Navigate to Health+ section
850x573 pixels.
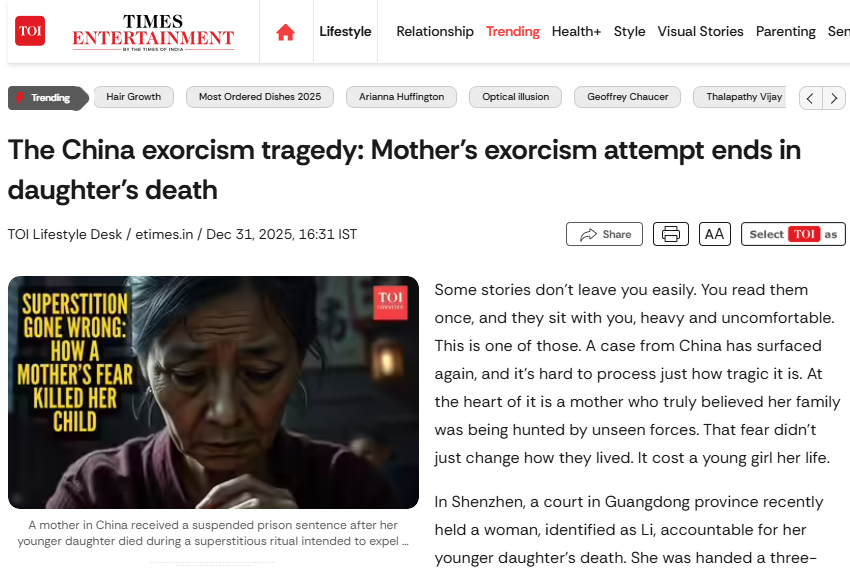(x=576, y=31)
